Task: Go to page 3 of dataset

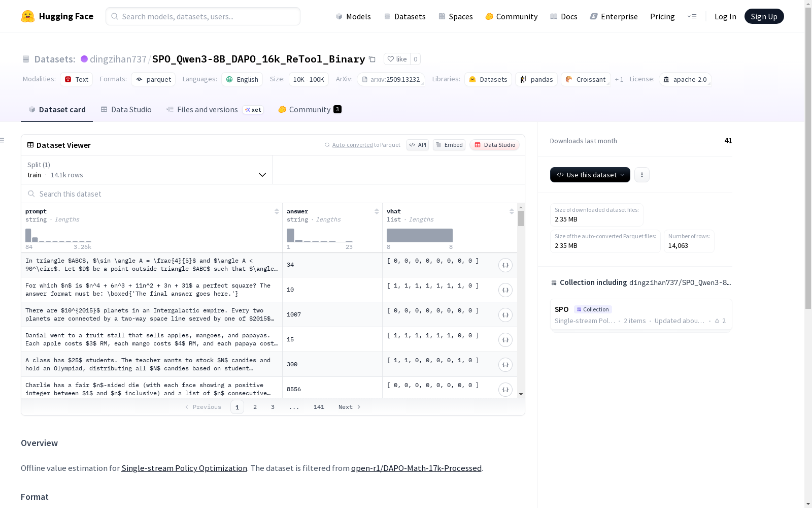Action: (273, 407)
